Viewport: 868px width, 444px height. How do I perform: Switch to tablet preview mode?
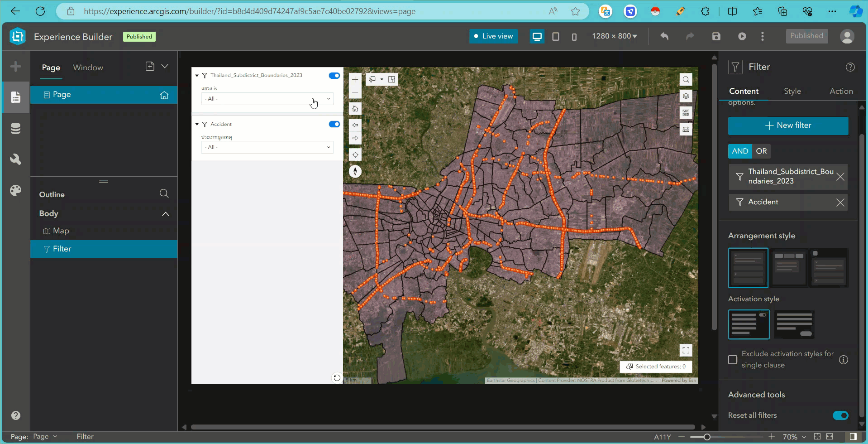point(556,36)
